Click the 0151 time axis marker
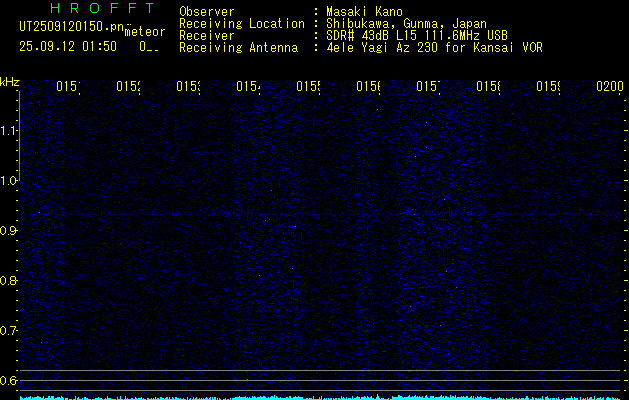 68,86
